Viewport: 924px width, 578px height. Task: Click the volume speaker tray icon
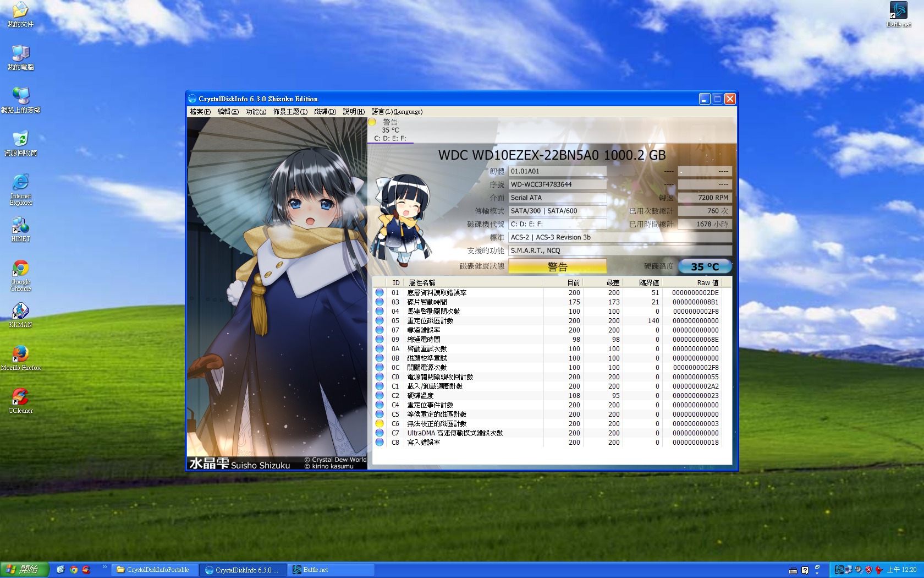[x=858, y=570]
